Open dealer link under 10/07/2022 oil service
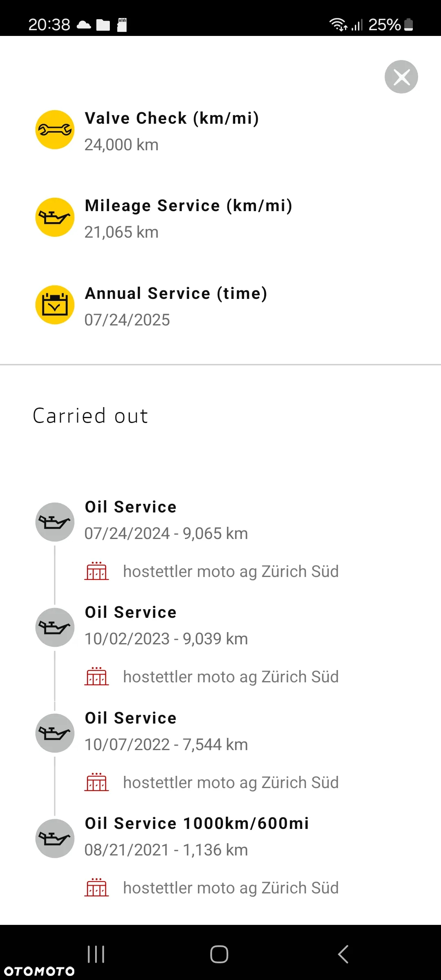Screen dimensions: 441x980 tap(231, 782)
